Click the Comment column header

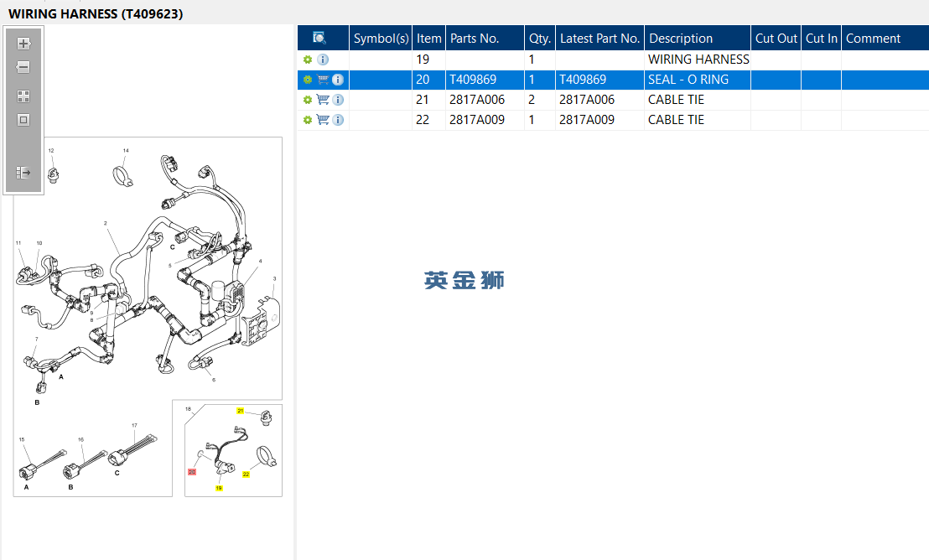885,38
